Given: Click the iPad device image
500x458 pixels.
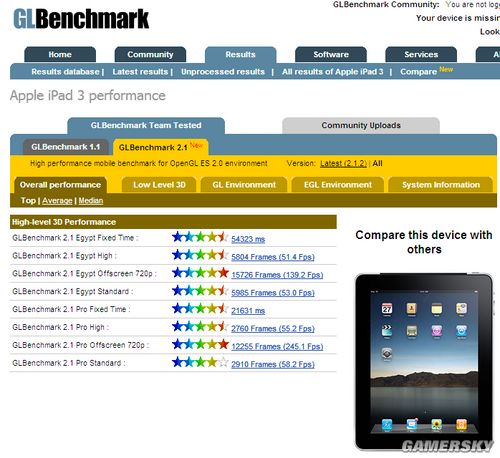Looking at the screenshot, I should 424,362.
